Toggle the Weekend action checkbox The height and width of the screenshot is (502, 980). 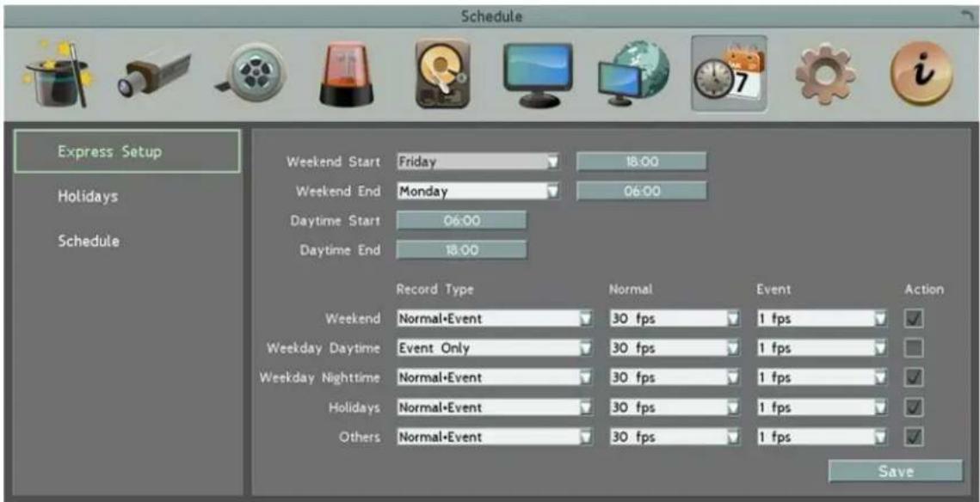(x=914, y=319)
